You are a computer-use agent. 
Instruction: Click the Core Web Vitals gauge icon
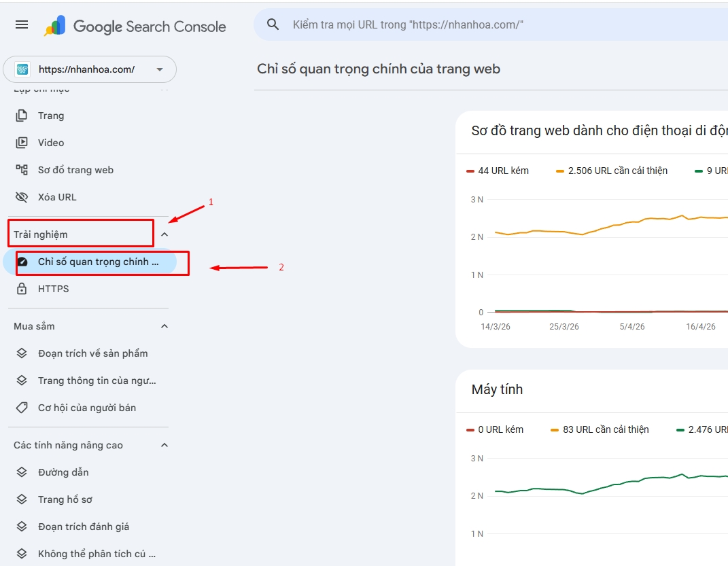pos(22,262)
